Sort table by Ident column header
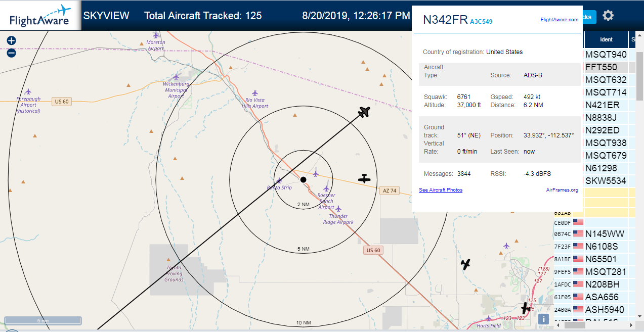 tap(606, 39)
